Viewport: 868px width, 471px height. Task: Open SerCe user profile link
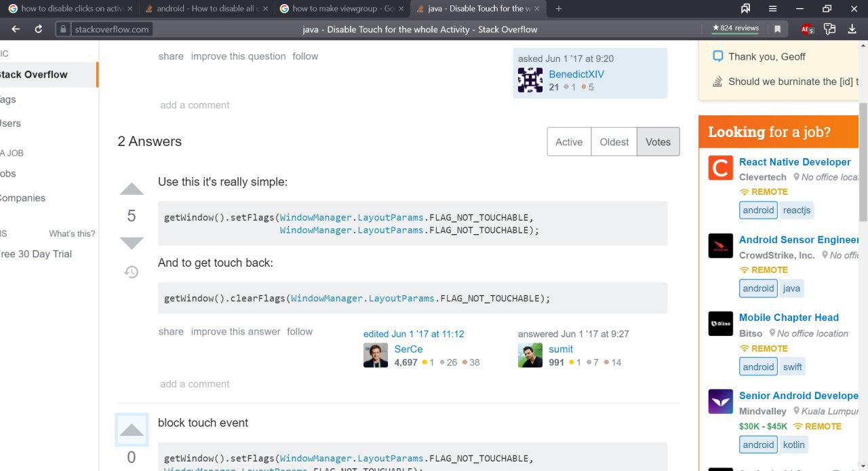point(408,350)
